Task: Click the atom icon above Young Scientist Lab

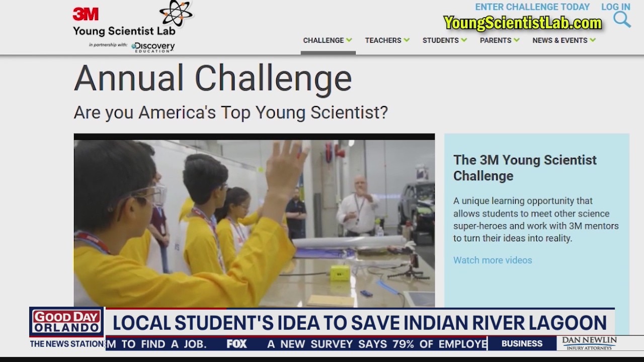Action: [x=176, y=13]
